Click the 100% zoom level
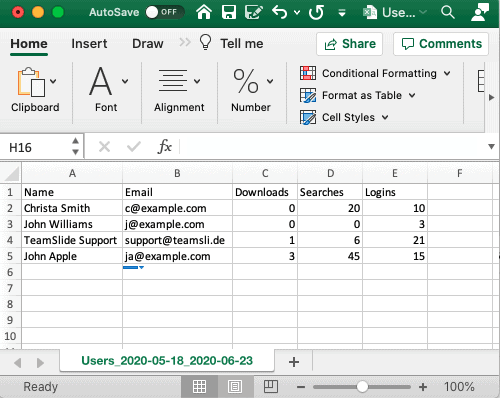The image size is (500, 398). (459, 387)
